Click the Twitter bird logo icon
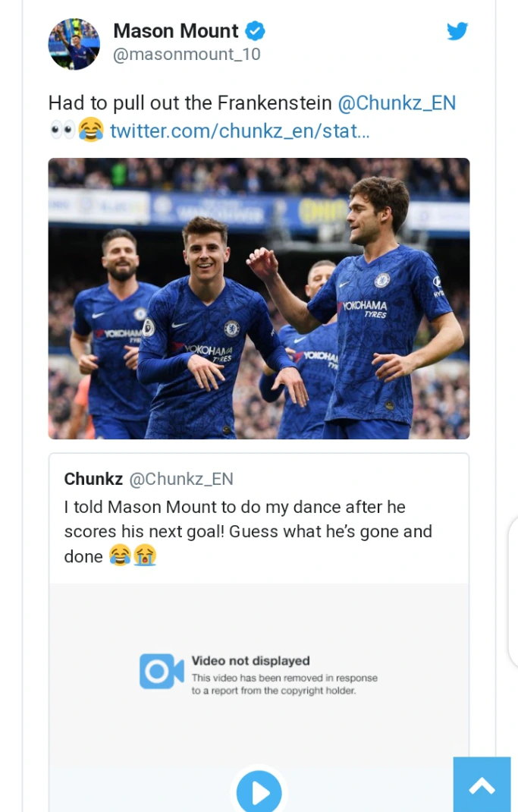The image size is (518, 812). click(457, 31)
